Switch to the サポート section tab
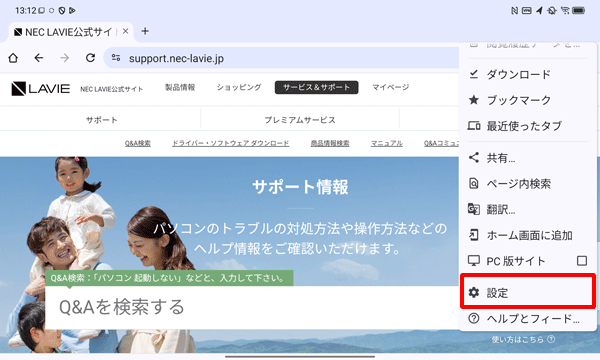 tap(101, 120)
